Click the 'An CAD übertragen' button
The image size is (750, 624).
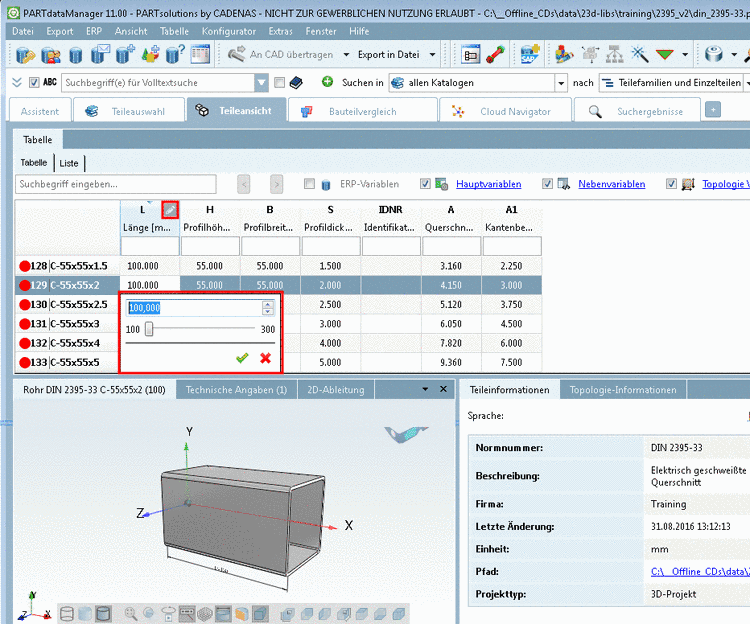tap(278, 55)
